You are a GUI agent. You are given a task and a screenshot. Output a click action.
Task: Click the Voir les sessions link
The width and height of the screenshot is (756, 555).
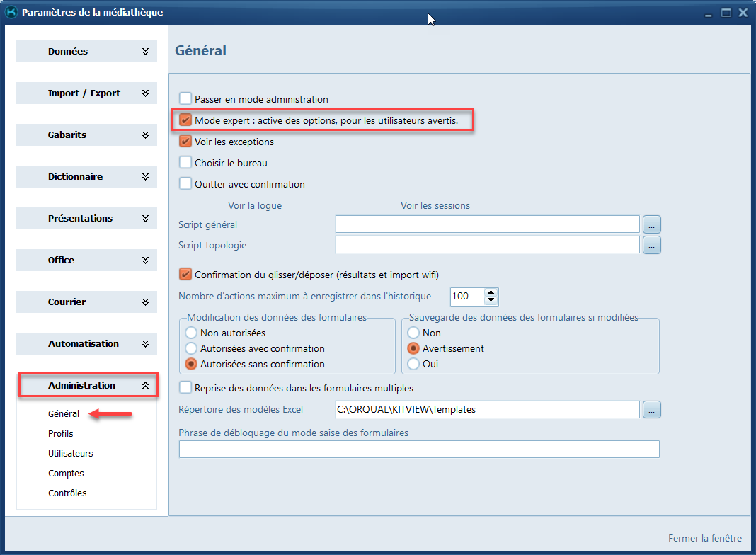pyautogui.click(x=435, y=206)
